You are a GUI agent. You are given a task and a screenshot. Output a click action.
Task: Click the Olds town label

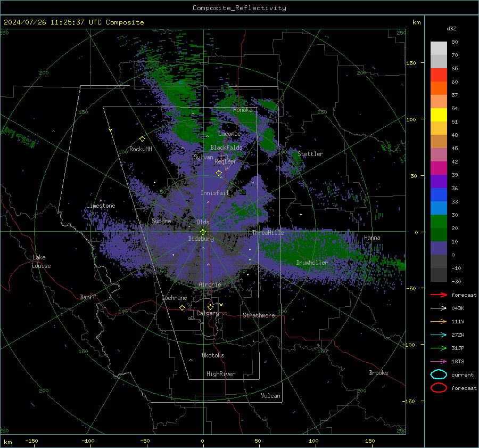point(203,222)
